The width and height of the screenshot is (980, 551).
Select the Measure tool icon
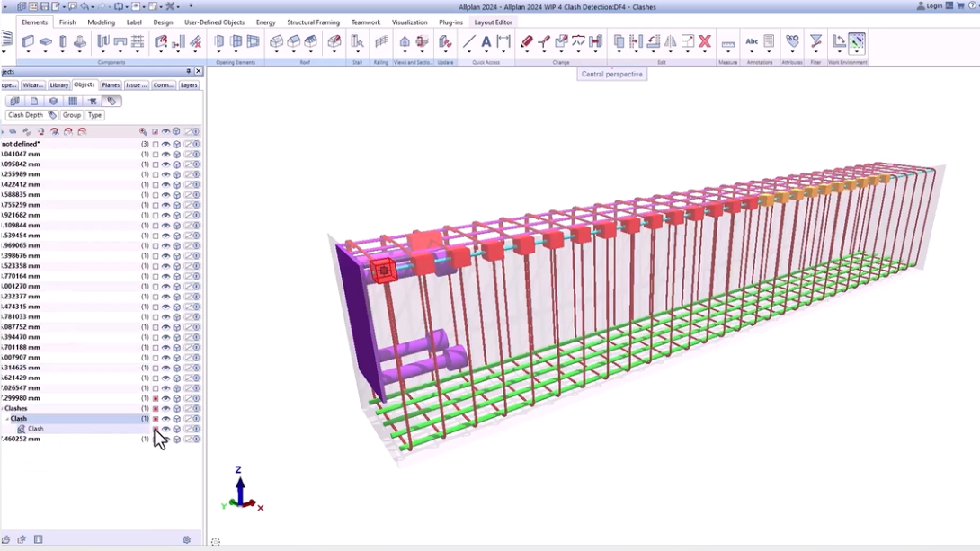[728, 43]
